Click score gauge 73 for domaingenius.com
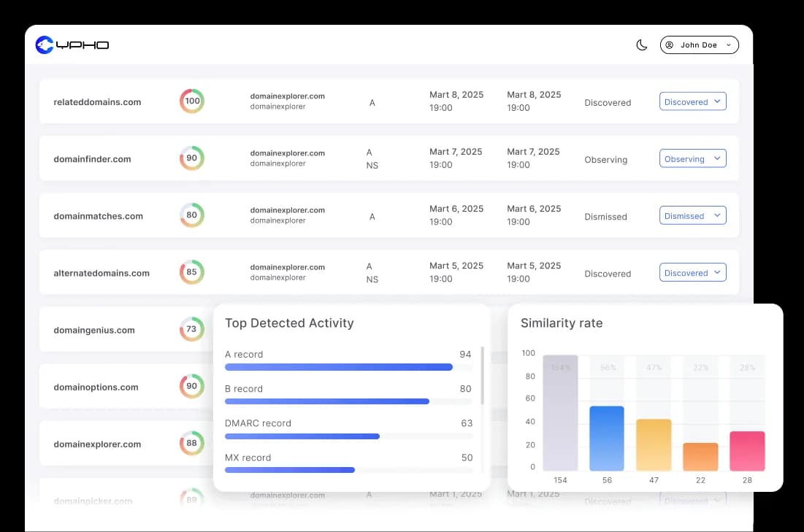Screen dimensions: 804x532 [x=192, y=329]
